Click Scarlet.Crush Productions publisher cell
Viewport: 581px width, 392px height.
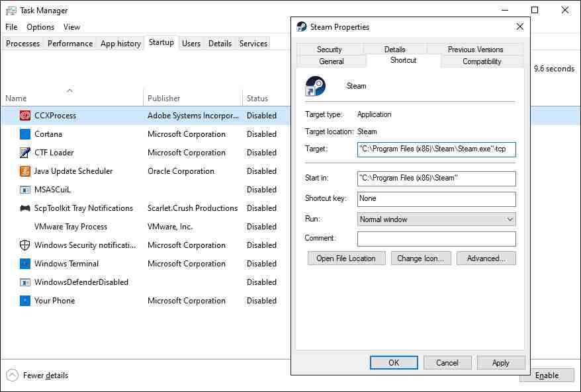coord(193,208)
